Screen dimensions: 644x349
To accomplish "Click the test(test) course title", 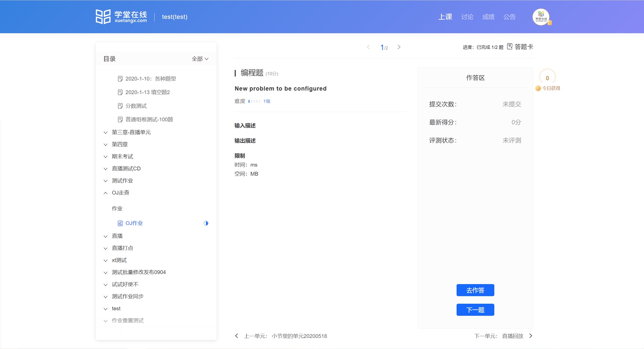I will tap(175, 17).
